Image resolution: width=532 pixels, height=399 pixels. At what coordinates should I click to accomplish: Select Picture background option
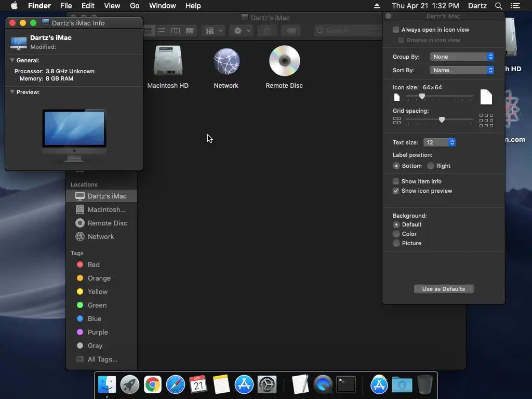tap(396, 243)
